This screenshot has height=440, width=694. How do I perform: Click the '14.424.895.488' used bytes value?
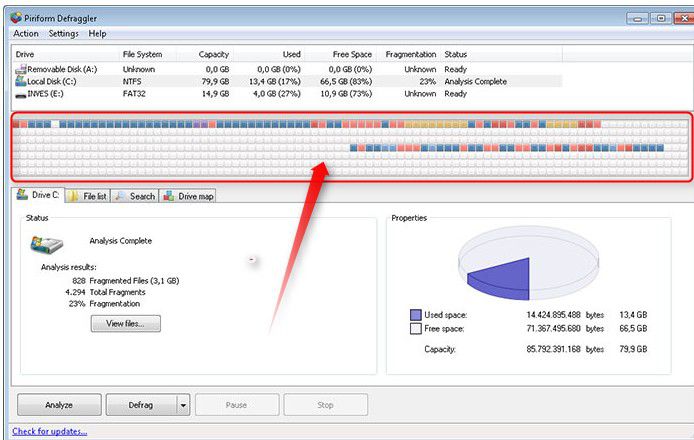point(553,315)
